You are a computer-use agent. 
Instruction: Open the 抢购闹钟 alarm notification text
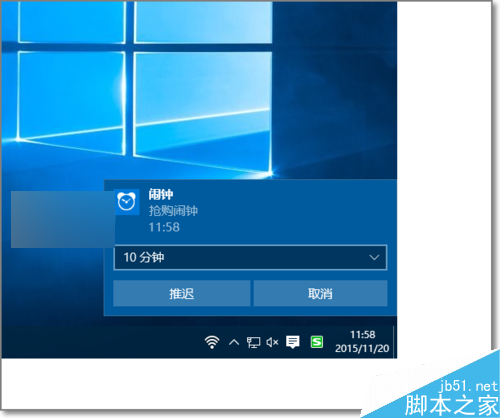(173, 211)
